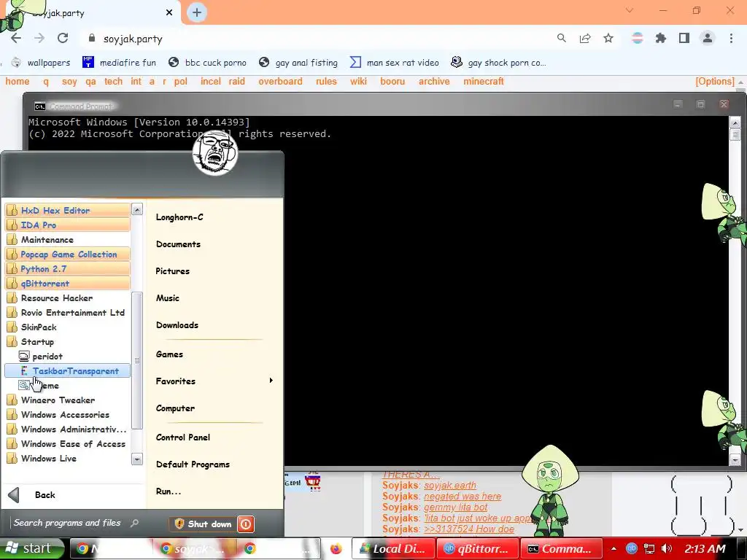747x560 pixels.
Task: Switch to qBittorrent taskbar button
Action: [477, 548]
